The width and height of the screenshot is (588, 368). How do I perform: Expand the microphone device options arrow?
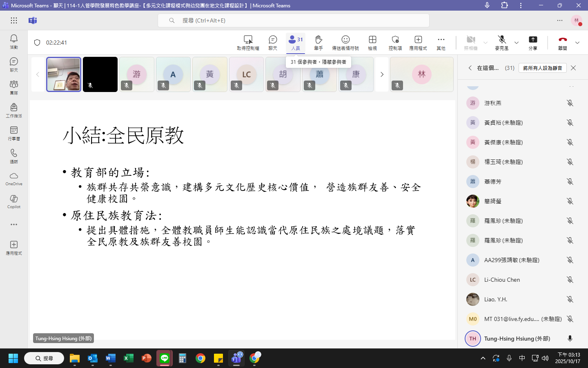click(x=517, y=43)
